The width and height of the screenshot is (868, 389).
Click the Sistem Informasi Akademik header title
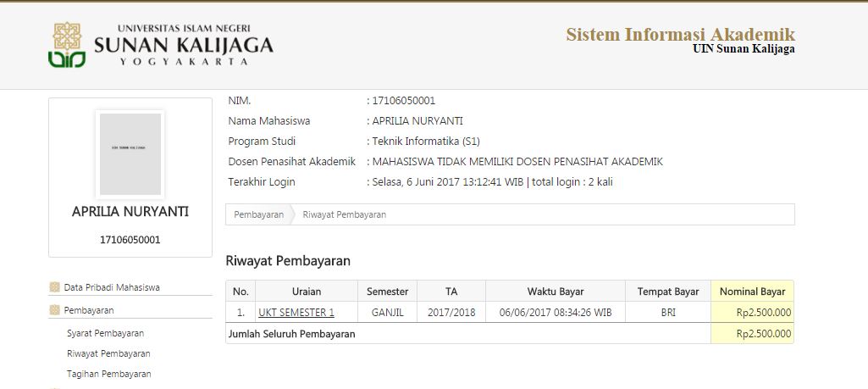coord(680,35)
